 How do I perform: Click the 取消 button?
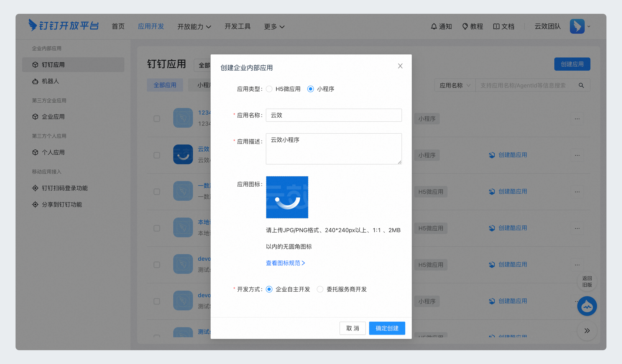click(x=352, y=328)
